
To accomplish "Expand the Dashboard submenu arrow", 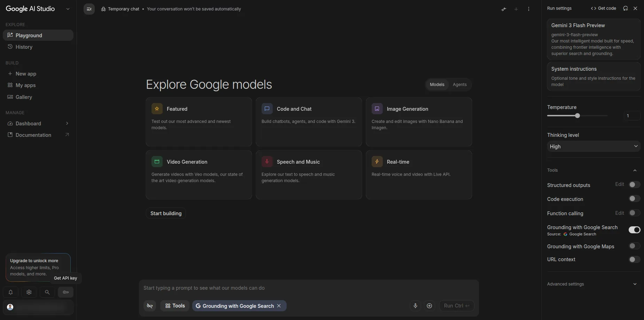I will tap(67, 123).
